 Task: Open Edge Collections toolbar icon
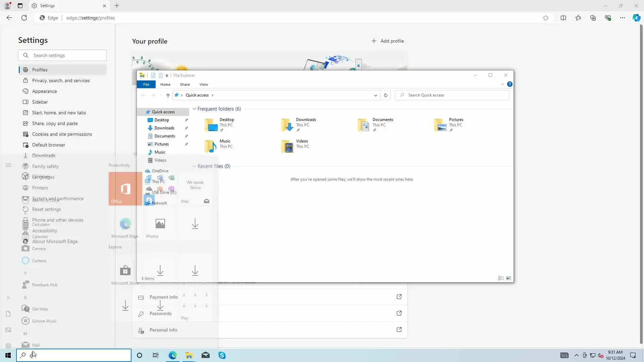593,18
